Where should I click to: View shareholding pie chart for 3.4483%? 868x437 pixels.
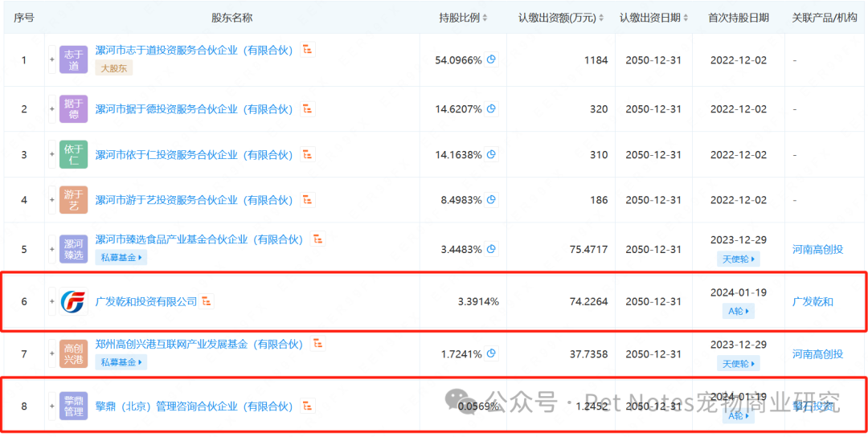tap(491, 249)
